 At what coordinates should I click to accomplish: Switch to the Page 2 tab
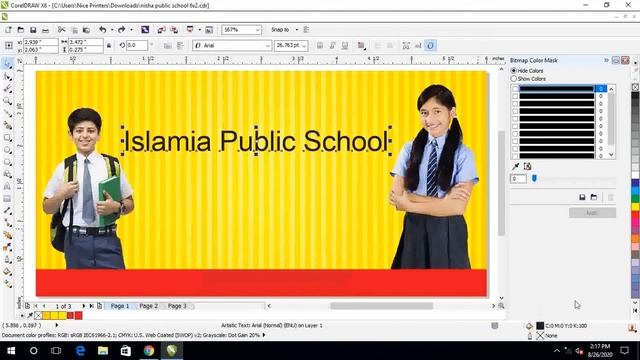(149, 306)
